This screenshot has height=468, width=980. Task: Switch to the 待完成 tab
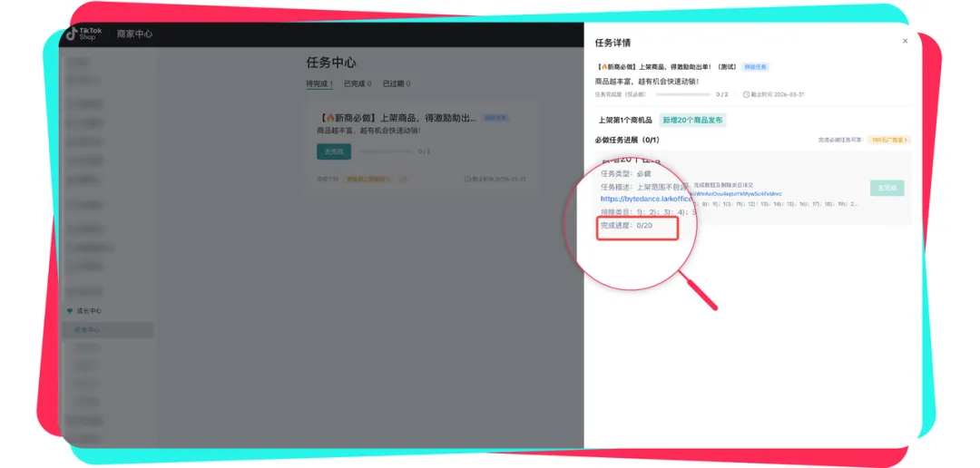[318, 83]
